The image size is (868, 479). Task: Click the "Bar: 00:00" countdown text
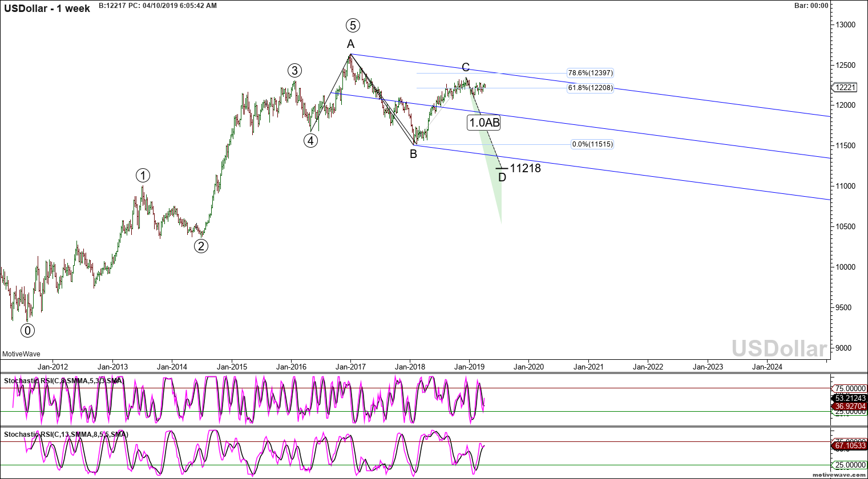[x=811, y=5]
